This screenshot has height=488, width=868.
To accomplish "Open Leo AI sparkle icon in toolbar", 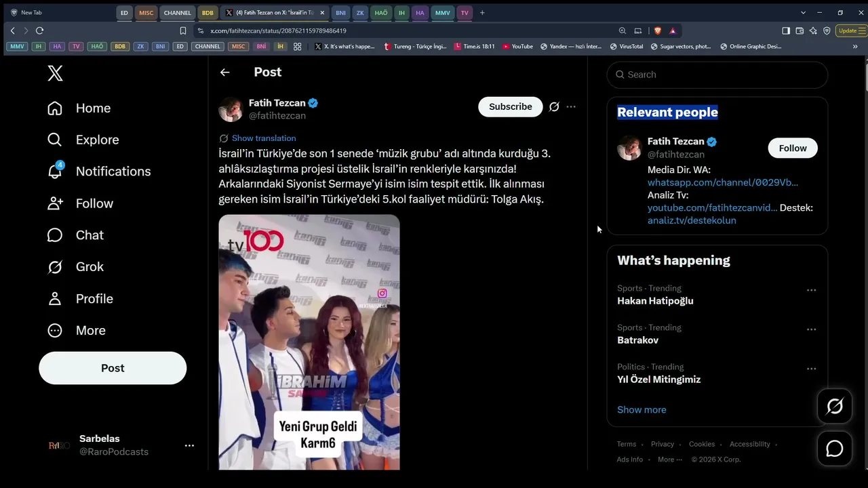I will 813,30.
